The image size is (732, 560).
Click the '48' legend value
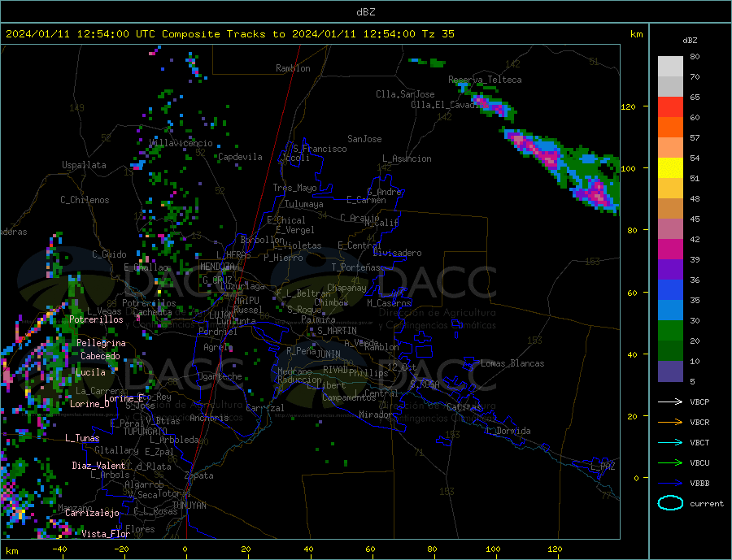pyautogui.click(x=695, y=199)
